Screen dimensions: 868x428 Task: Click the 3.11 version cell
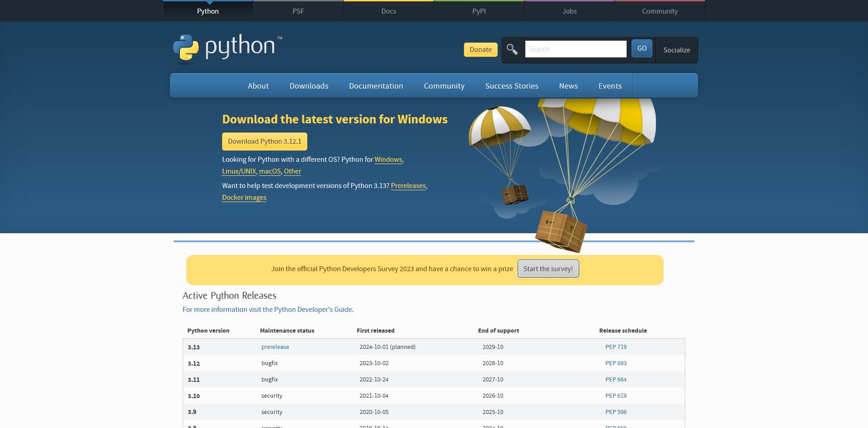(x=194, y=380)
